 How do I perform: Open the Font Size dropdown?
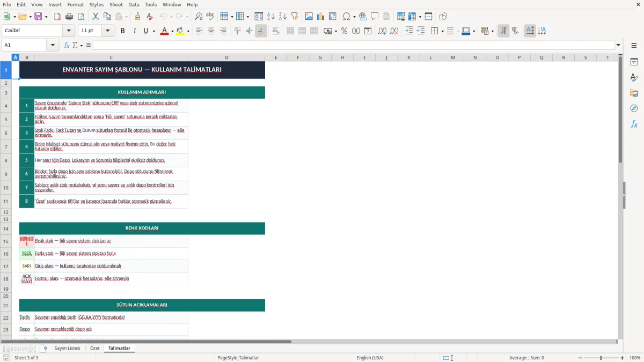pos(108,31)
